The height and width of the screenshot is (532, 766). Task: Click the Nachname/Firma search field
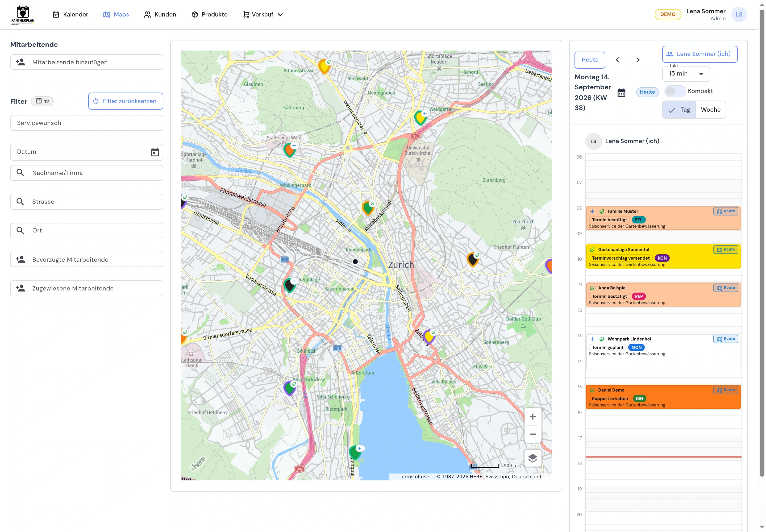pyautogui.click(x=87, y=173)
